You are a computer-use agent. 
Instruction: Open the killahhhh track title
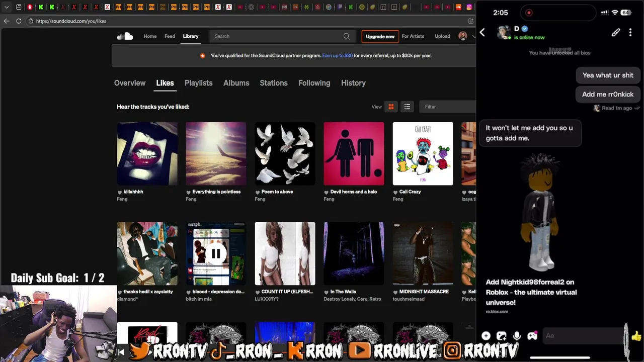pyautogui.click(x=133, y=192)
